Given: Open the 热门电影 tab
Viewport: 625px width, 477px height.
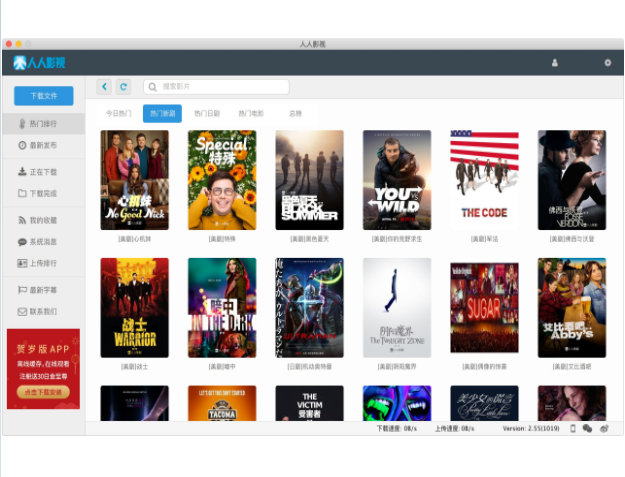Looking at the screenshot, I should click(x=251, y=114).
